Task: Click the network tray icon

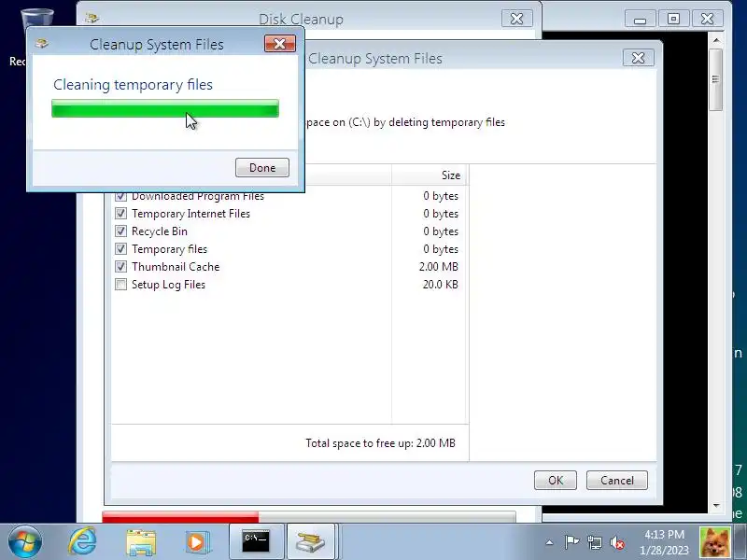Action: [x=595, y=542]
